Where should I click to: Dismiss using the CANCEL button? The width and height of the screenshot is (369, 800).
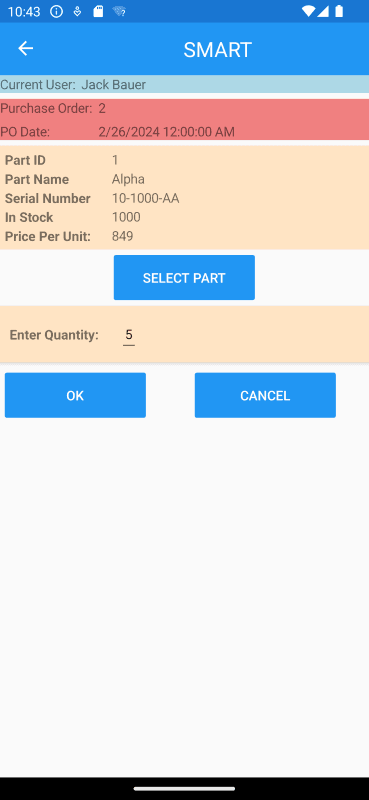click(x=265, y=395)
